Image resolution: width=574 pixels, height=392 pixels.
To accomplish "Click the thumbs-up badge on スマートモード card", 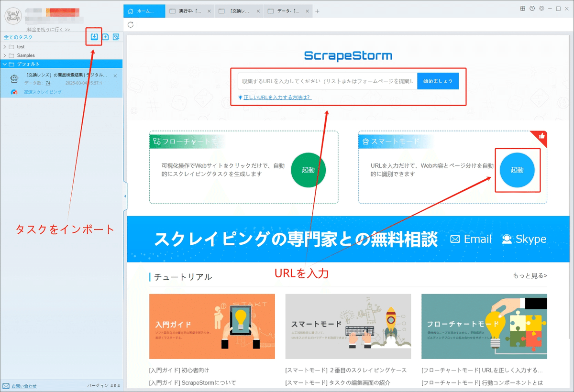I will [x=541, y=136].
